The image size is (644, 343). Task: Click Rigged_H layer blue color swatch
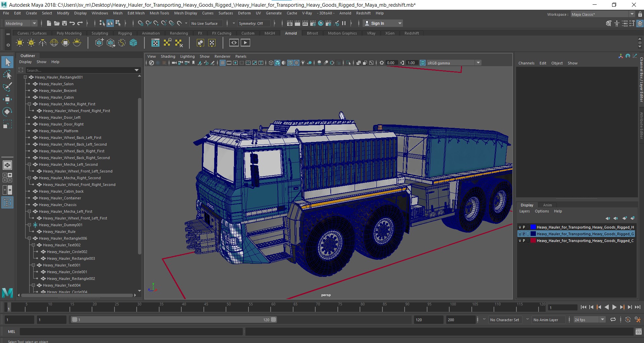tap(533, 227)
